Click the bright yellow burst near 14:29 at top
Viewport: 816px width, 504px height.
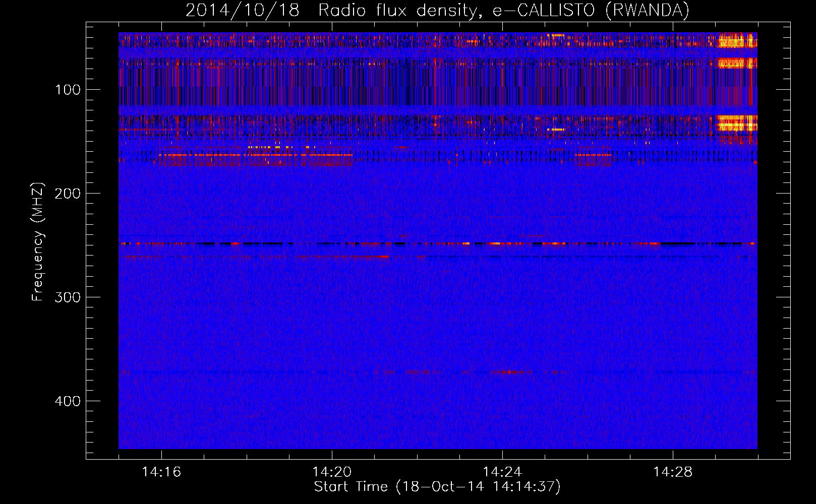point(737,40)
